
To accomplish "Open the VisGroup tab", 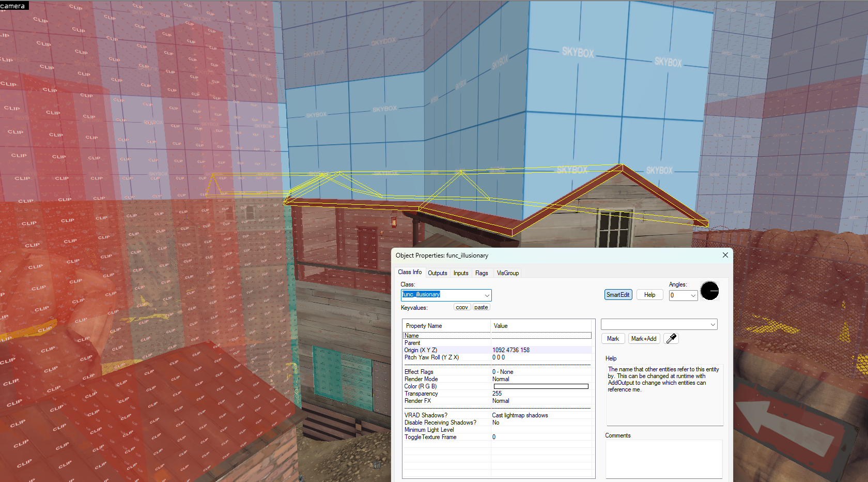I will click(507, 273).
